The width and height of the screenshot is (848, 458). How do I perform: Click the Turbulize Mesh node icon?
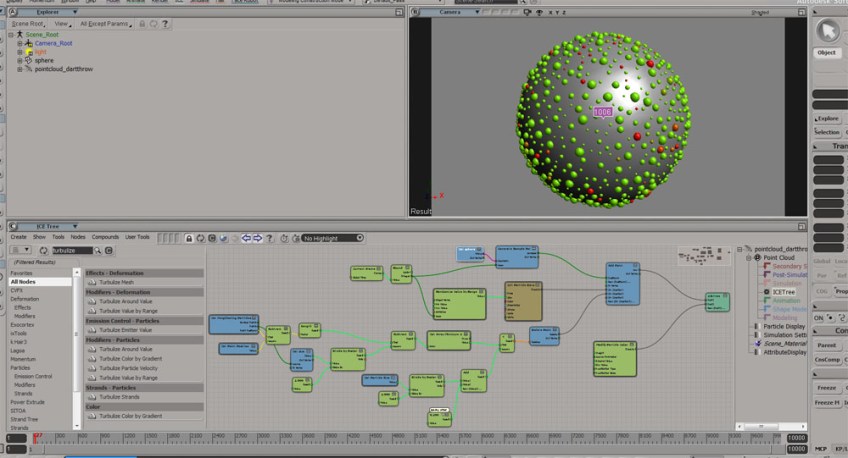click(91, 283)
